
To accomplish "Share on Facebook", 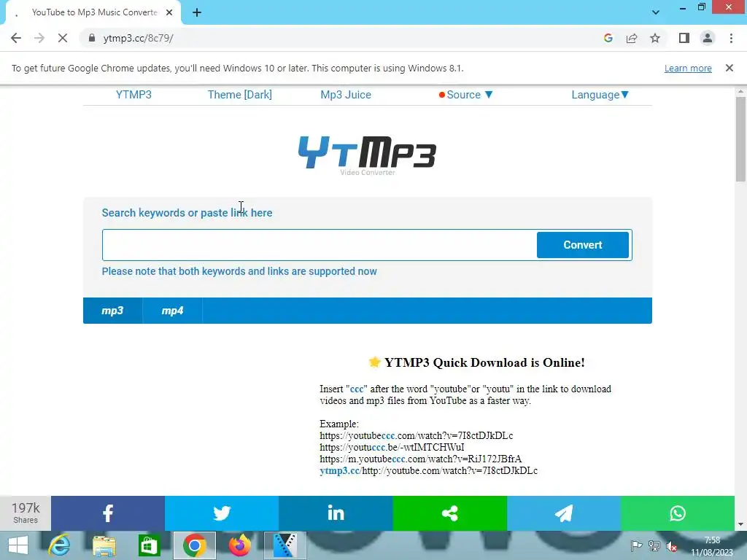I will click(x=108, y=513).
